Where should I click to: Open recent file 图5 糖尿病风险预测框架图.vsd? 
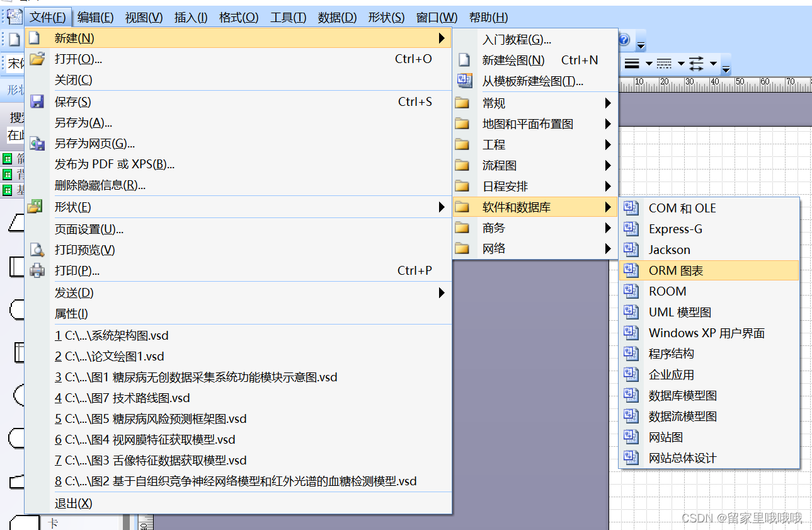[x=238, y=418]
